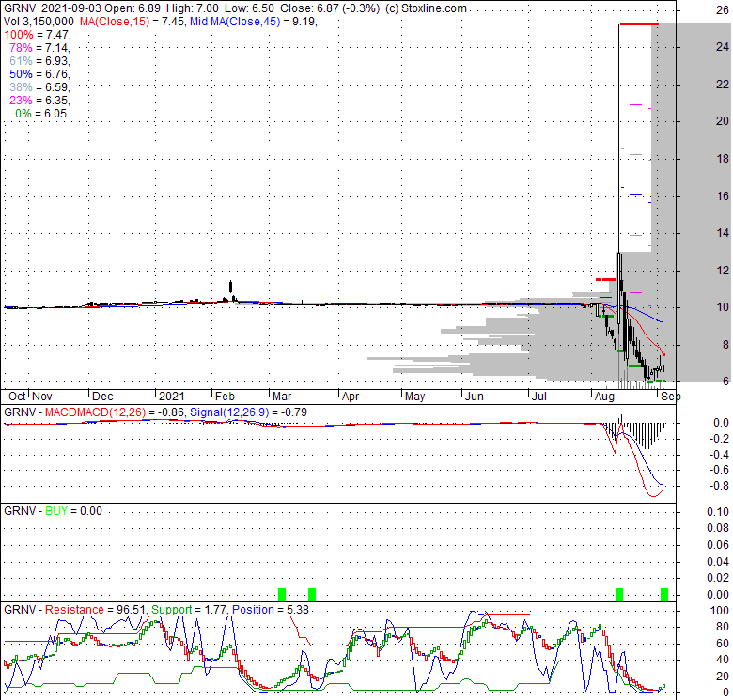Viewport: 733px width, 700px height.
Task: Click the 'Sep' month axis label
Action: (x=670, y=397)
